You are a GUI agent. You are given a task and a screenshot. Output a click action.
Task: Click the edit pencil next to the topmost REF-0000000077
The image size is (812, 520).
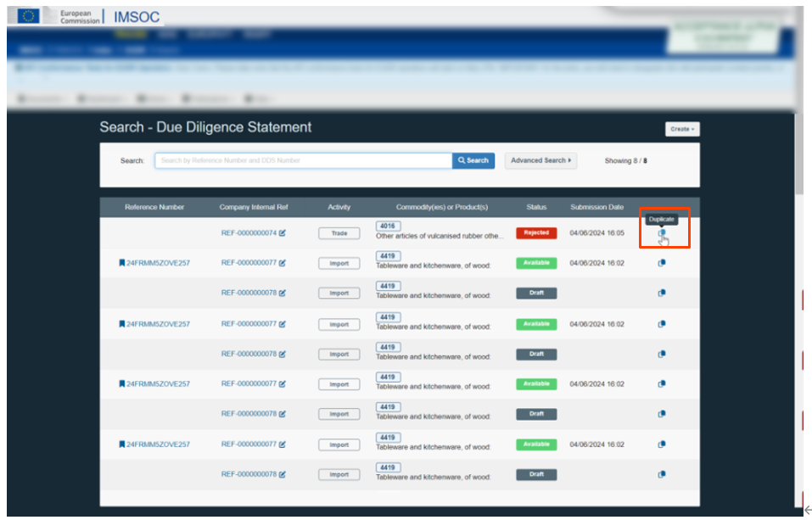click(x=283, y=263)
